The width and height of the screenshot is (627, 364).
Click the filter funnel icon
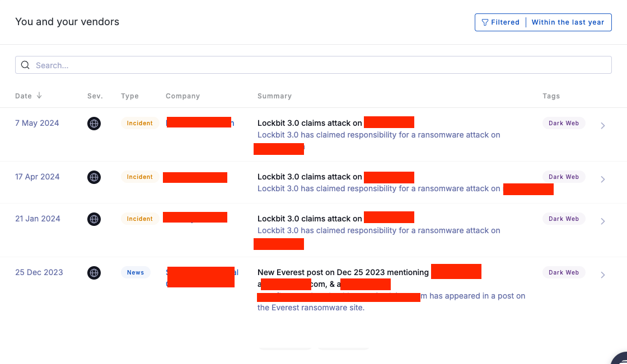(x=485, y=22)
